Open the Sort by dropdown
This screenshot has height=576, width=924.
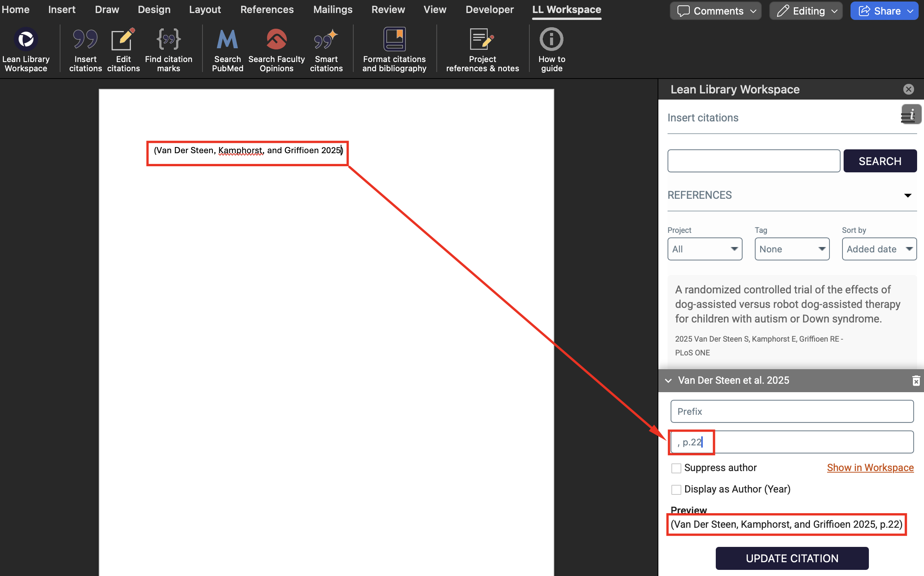(x=879, y=249)
